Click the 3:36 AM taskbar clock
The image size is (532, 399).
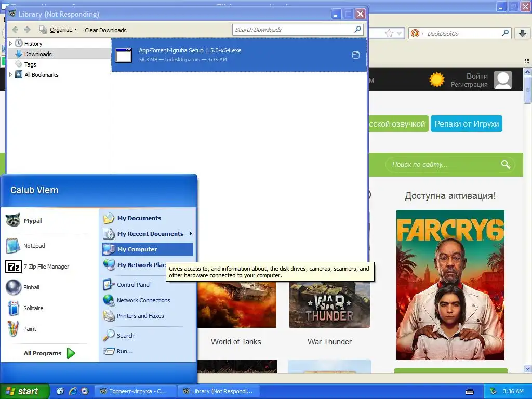tap(513, 391)
